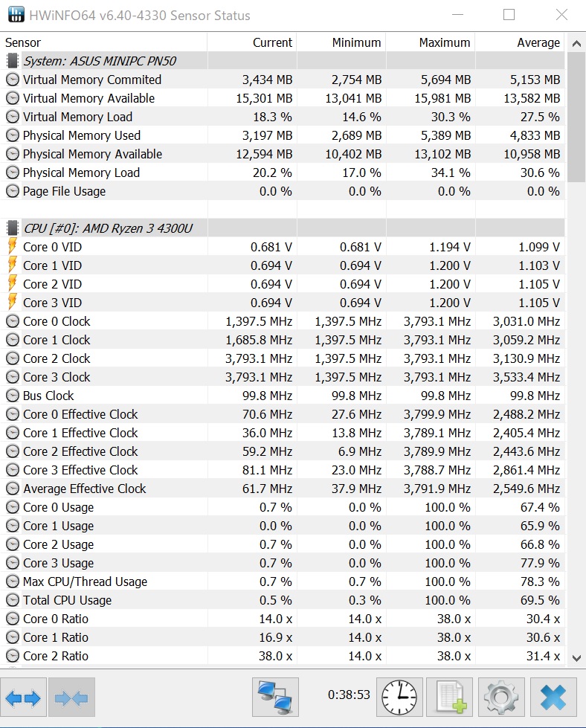
Task: Click the HWiNFO64 icon in title bar
Action: 16,15
